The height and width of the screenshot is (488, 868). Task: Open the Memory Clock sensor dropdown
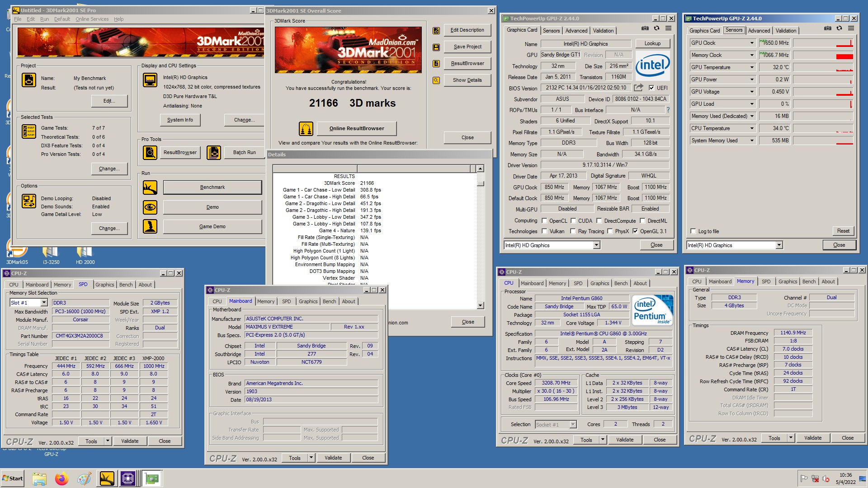[752, 55]
